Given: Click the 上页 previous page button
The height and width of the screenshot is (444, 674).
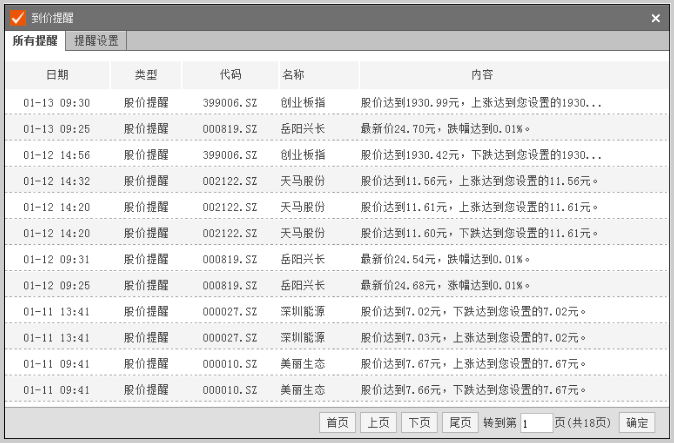Looking at the screenshot, I should click(378, 423).
